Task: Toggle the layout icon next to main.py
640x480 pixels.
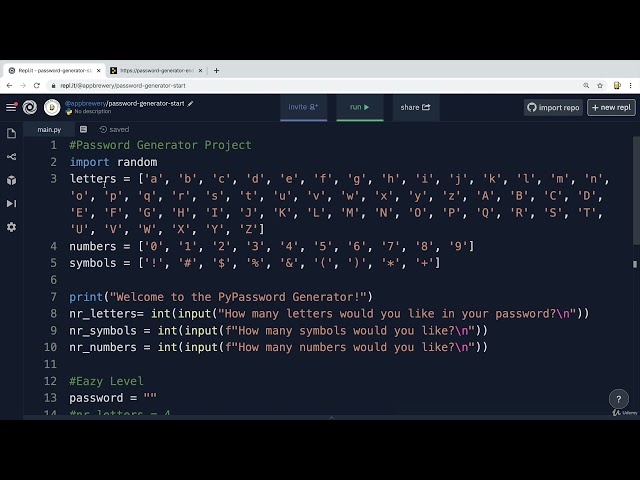Action: (x=83, y=129)
